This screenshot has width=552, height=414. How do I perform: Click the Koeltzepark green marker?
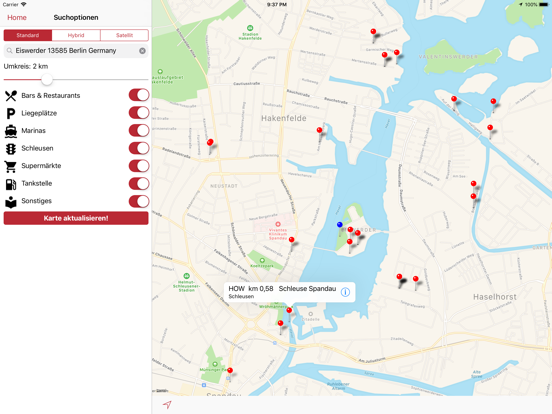click(x=262, y=260)
